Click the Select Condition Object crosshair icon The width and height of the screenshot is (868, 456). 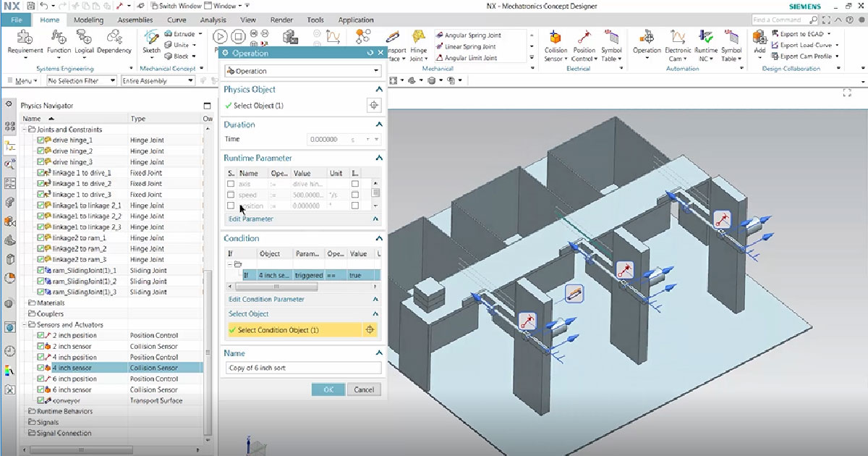coord(370,330)
